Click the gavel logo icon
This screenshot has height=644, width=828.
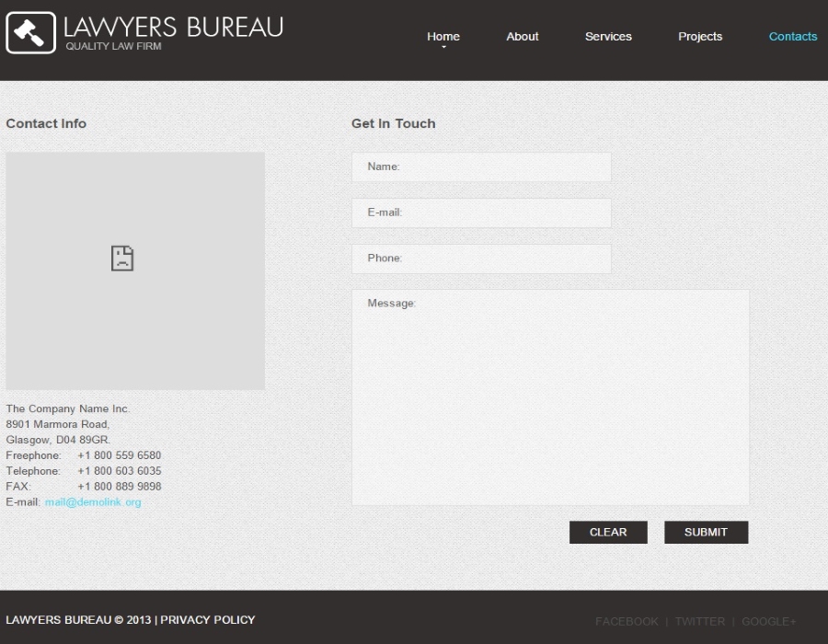[30, 33]
